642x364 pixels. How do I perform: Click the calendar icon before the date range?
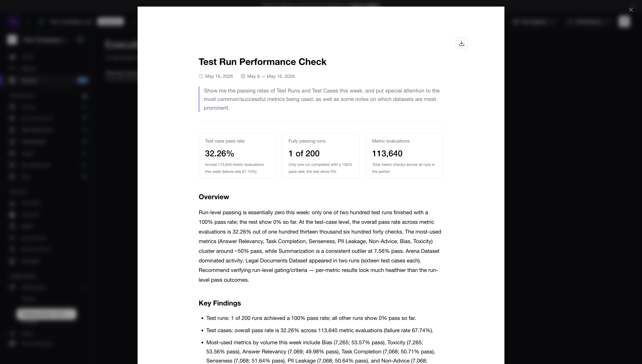coord(243,76)
